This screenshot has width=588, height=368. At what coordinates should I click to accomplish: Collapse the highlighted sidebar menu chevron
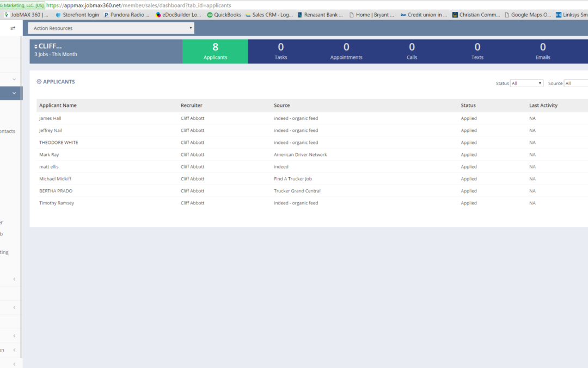pyautogui.click(x=14, y=93)
